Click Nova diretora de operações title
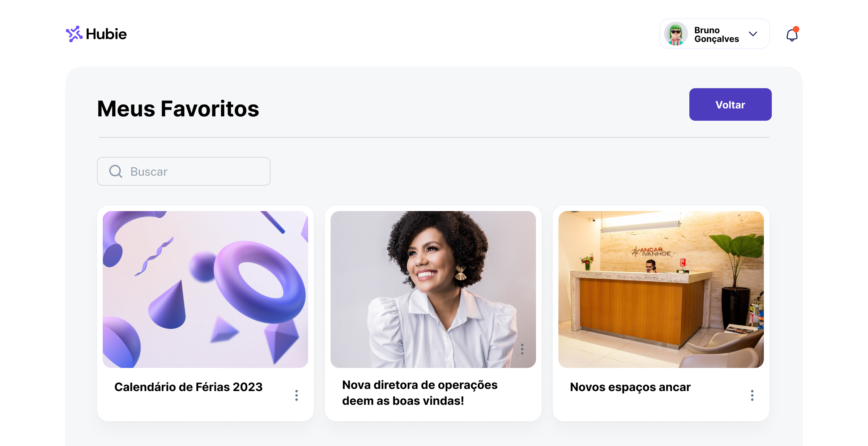Viewport: 868px width, 446px height. tap(420, 393)
